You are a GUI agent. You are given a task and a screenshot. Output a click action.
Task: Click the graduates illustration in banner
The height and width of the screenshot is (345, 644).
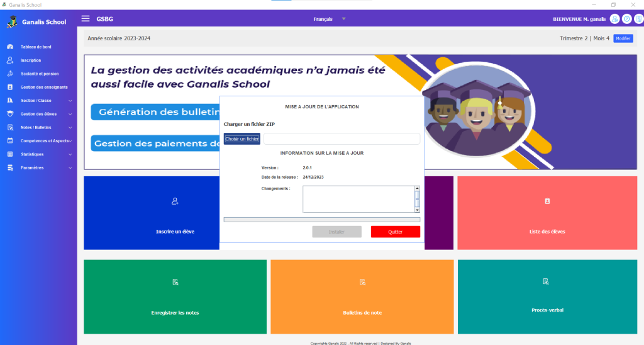click(477, 110)
